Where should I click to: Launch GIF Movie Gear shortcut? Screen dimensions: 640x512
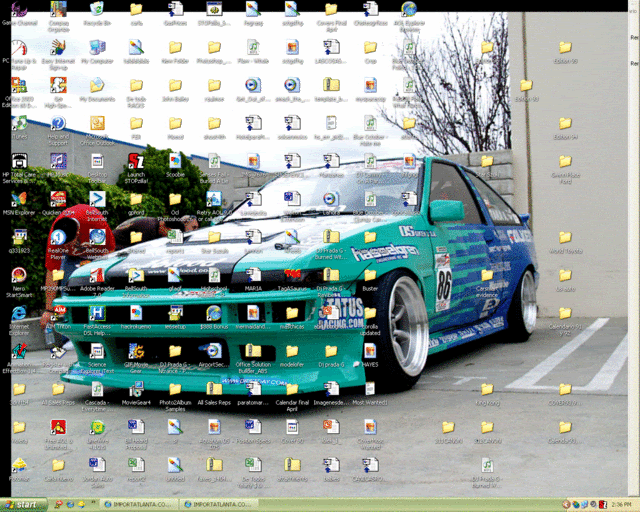(136, 351)
